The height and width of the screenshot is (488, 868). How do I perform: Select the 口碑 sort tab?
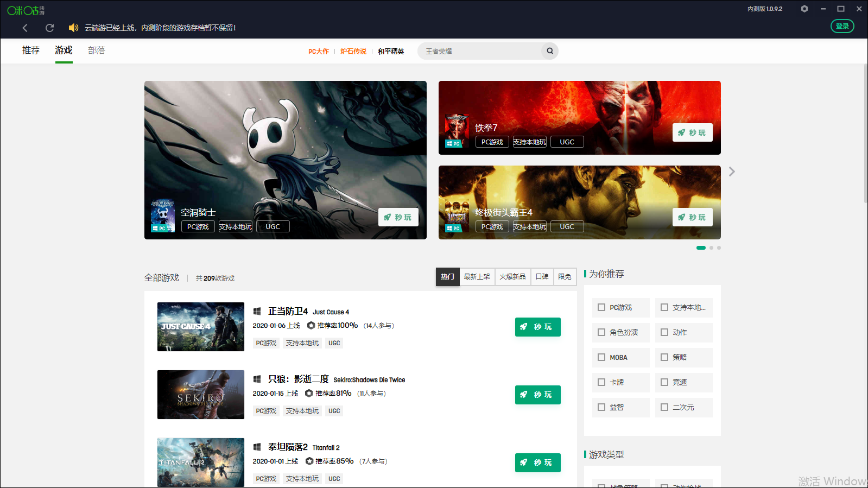(542, 277)
